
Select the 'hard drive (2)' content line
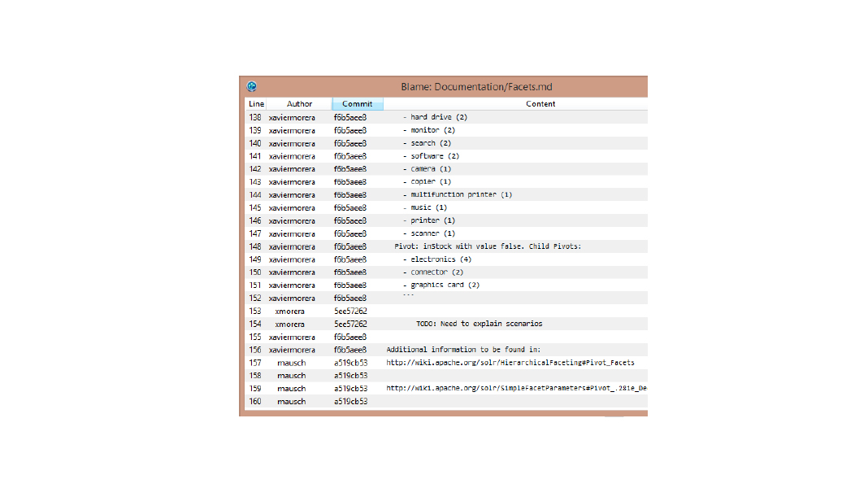point(438,117)
